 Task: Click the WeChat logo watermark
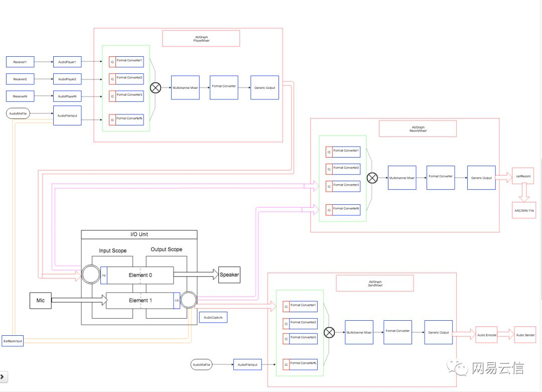tap(457, 367)
